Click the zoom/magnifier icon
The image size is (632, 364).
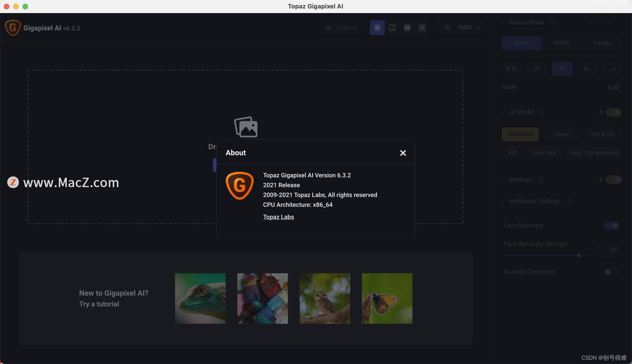coord(448,27)
